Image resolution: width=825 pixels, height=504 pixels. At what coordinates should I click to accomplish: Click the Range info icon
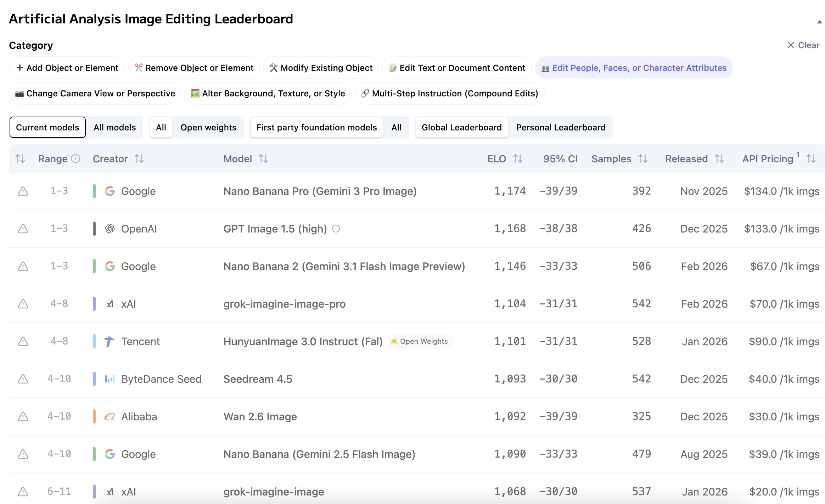click(75, 158)
